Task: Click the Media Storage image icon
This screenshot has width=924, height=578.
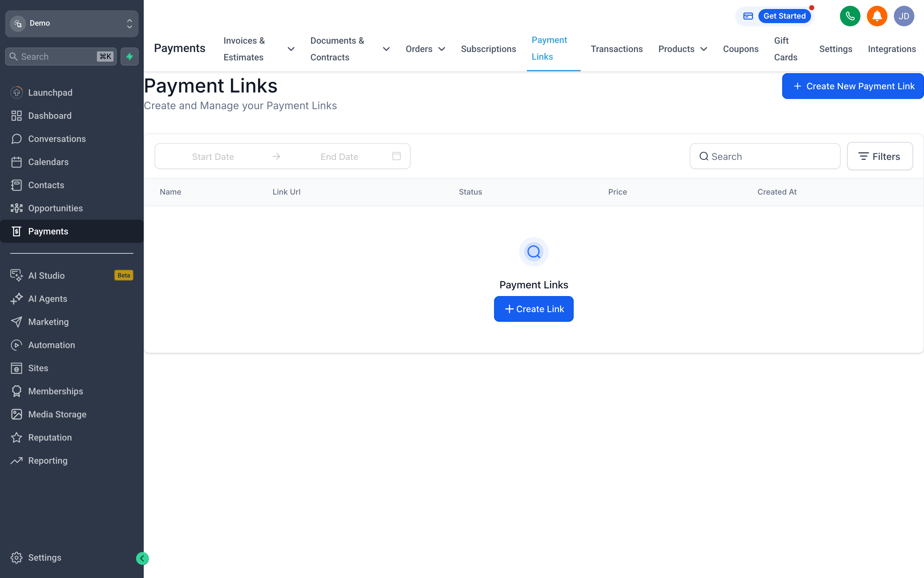Action: click(x=16, y=414)
